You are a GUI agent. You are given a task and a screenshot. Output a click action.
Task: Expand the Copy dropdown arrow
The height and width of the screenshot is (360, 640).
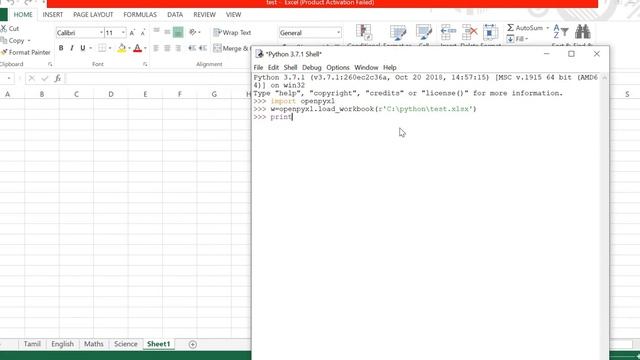point(29,40)
